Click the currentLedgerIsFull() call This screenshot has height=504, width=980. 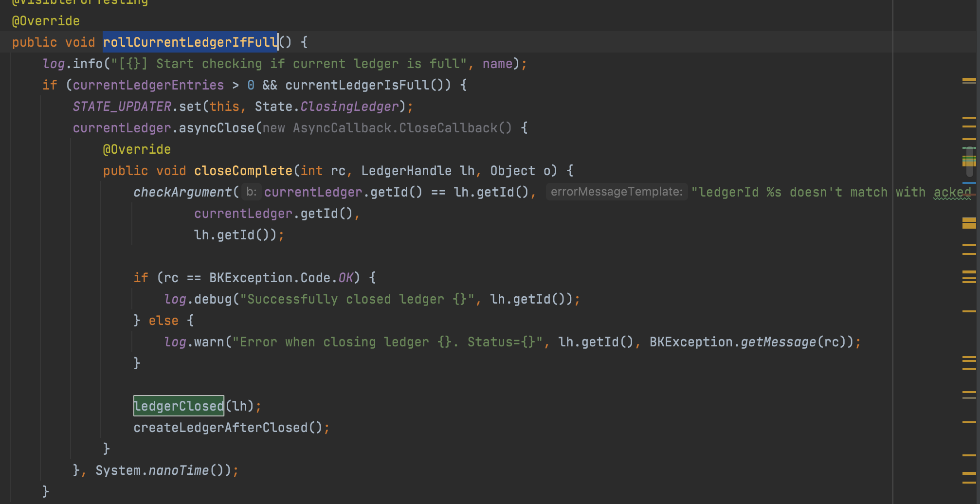click(368, 85)
